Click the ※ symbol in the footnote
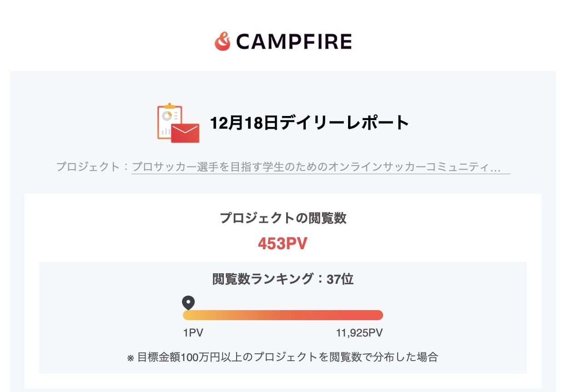Image resolution: width=566 pixels, height=392 pixels. pos(131,358)
